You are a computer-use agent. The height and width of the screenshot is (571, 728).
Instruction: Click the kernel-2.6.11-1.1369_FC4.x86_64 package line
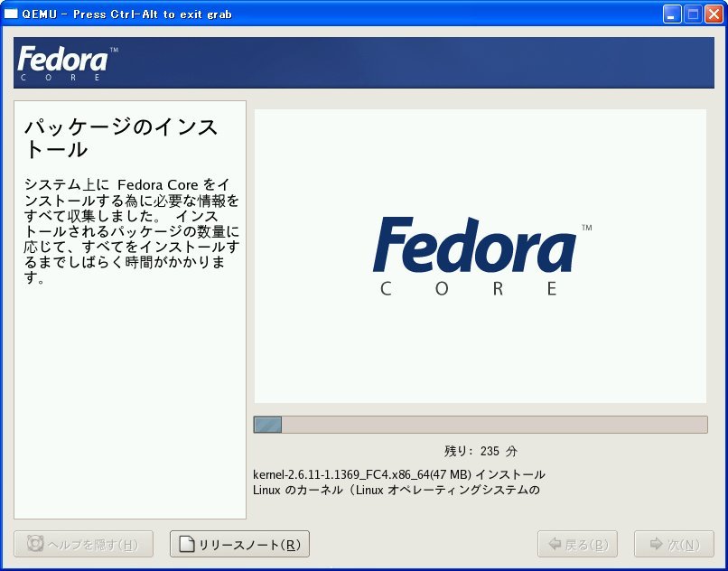point(399,475)
